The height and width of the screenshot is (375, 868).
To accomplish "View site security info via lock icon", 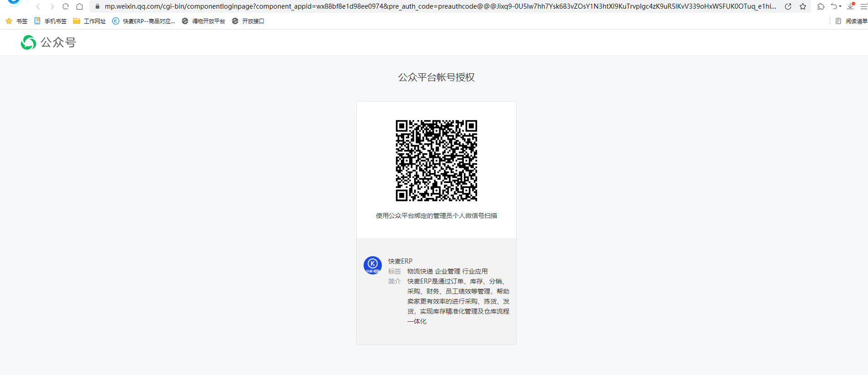I will pyautogui.click(x=97, y=6).
